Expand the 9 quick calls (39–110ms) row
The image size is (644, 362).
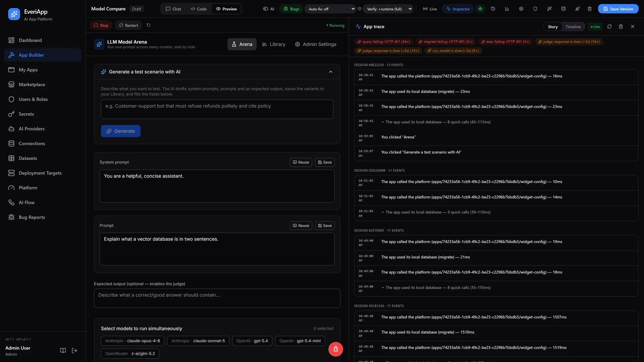coord(436,212)
